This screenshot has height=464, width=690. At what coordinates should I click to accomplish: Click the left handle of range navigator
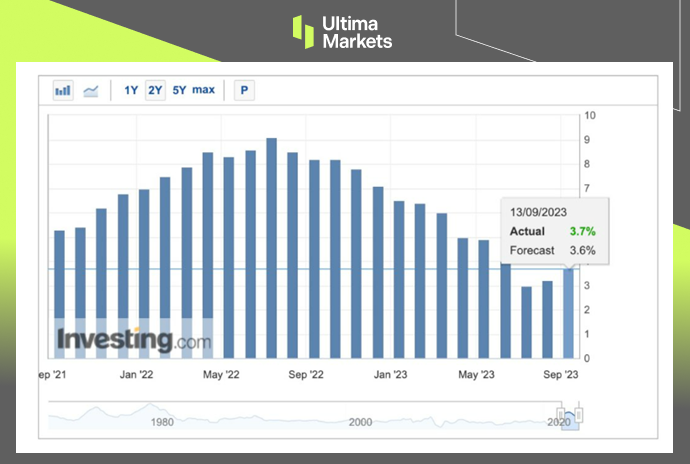point(561,414)
